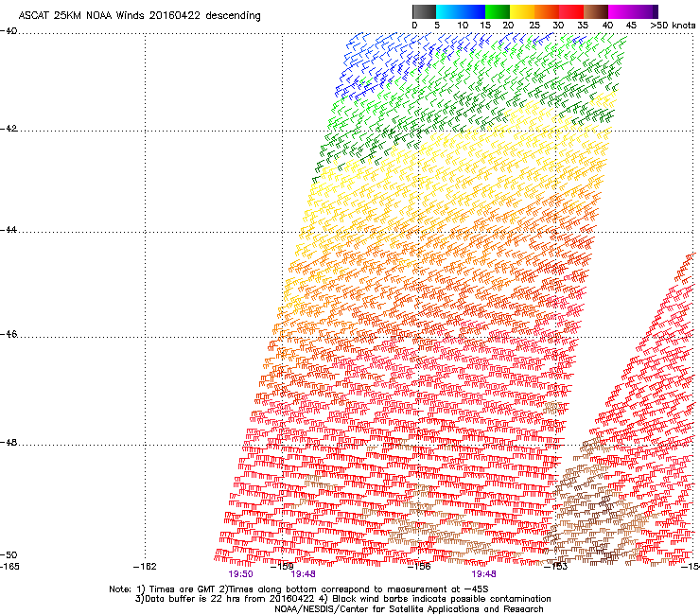The image size is (700, 615).
Task: Select the '>50 knots' legend label
Action: (673, 26)
